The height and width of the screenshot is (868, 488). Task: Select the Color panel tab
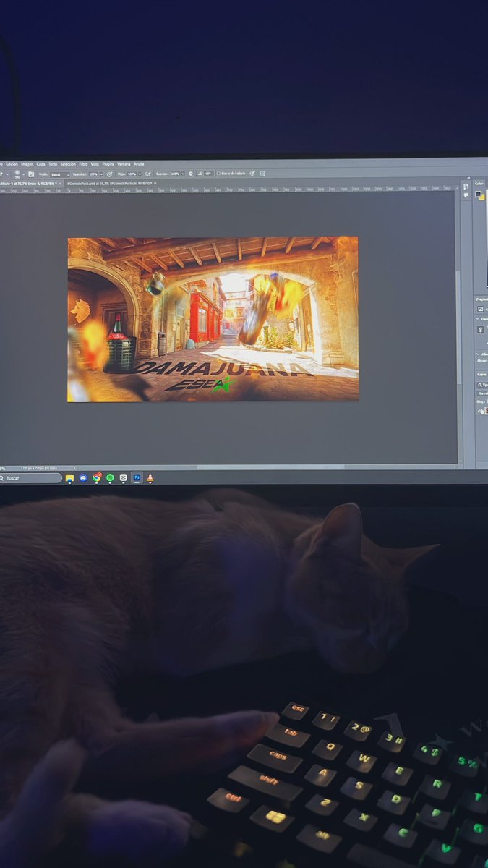coord(479,184)
